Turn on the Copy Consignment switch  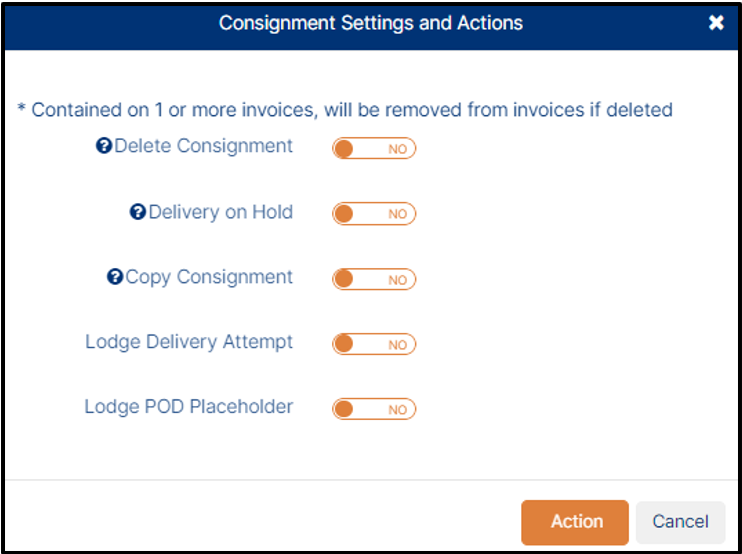[374, 279]
